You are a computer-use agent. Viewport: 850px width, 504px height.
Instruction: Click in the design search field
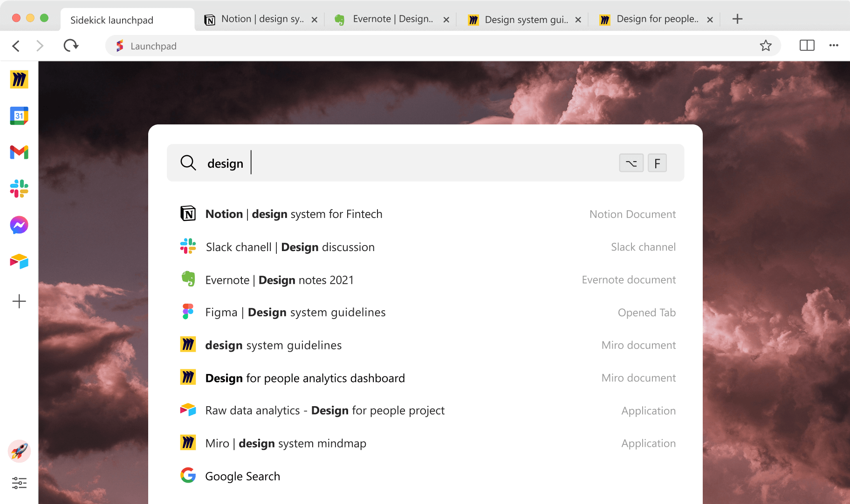(425, 163)
